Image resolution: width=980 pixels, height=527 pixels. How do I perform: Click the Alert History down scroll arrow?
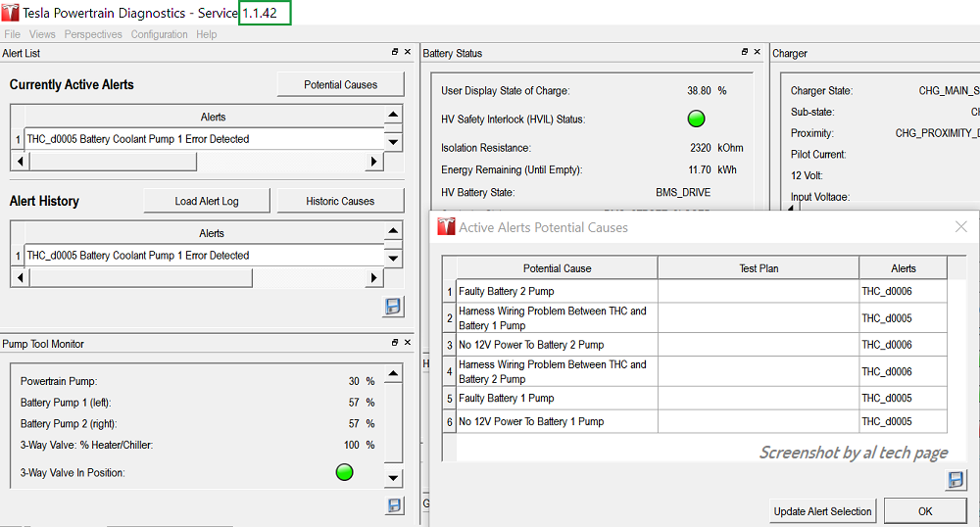393,258
